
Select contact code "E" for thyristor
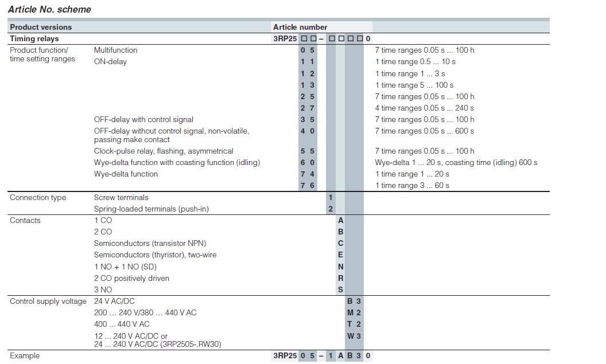pyautogui.click(x=340, y=255)
